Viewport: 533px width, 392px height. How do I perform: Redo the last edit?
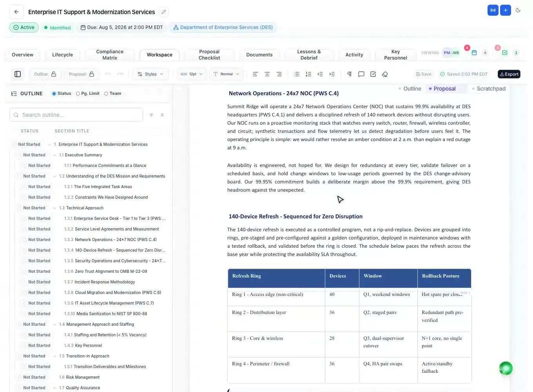tap(120, 74)
